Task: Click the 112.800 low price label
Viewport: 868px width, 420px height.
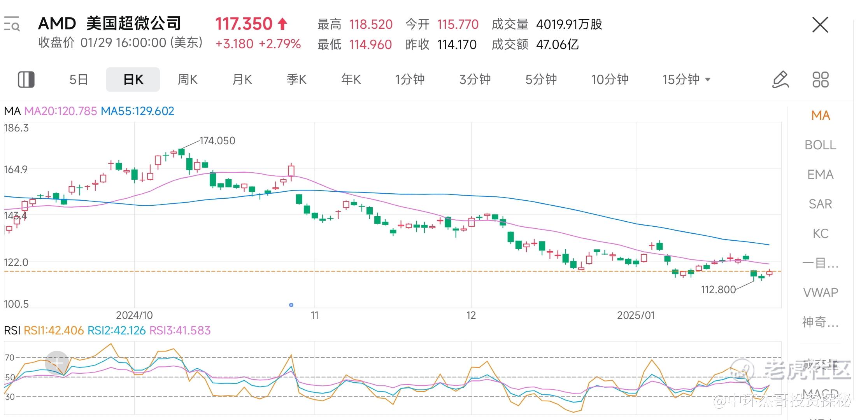Action: point(718,290)
